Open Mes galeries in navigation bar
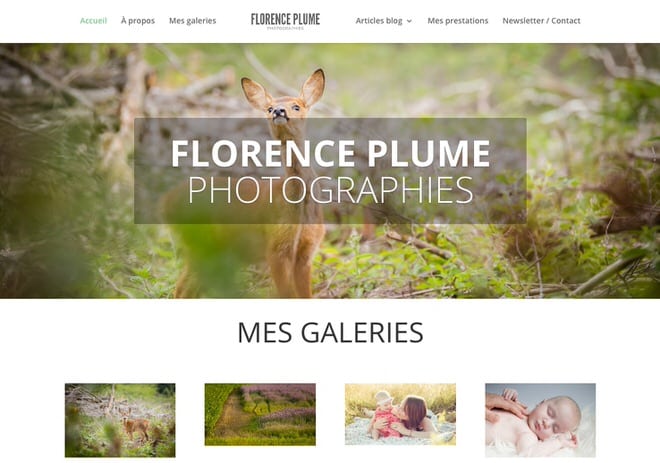The image size is (660, 463). pos(192,21)
